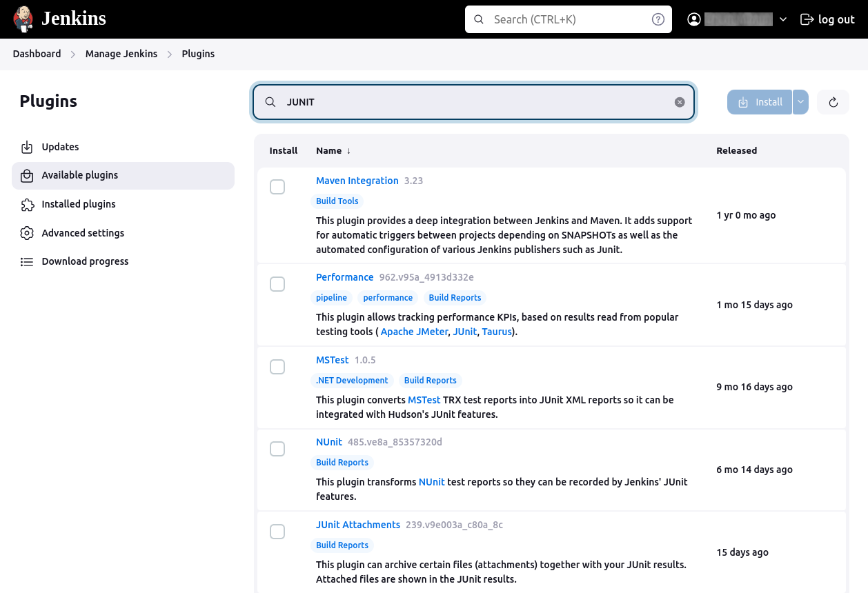Refresh the available plugins list
868x593 pixels.
pos(833,102)
